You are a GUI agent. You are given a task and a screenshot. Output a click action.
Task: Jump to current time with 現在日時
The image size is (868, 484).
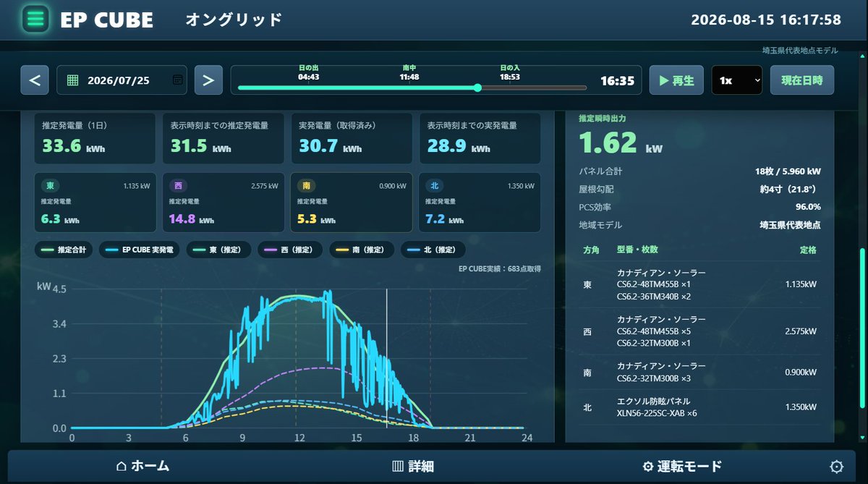(801, 80)
